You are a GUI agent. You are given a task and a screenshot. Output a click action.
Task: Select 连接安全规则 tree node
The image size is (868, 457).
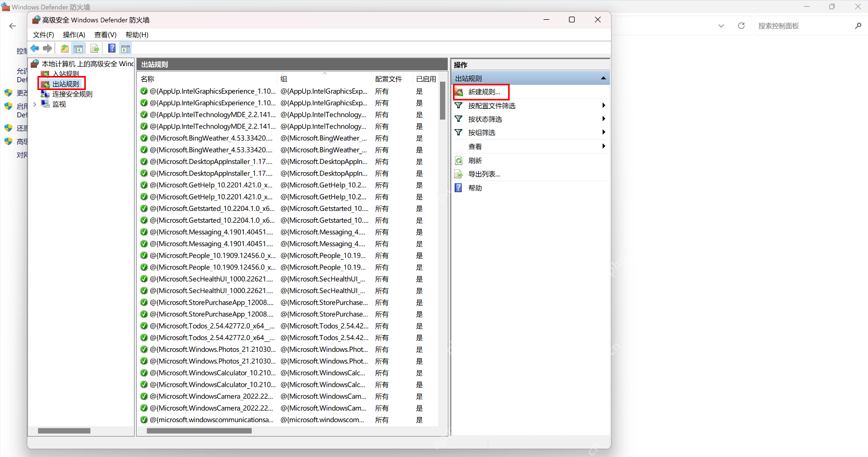(x=72, y=94)
